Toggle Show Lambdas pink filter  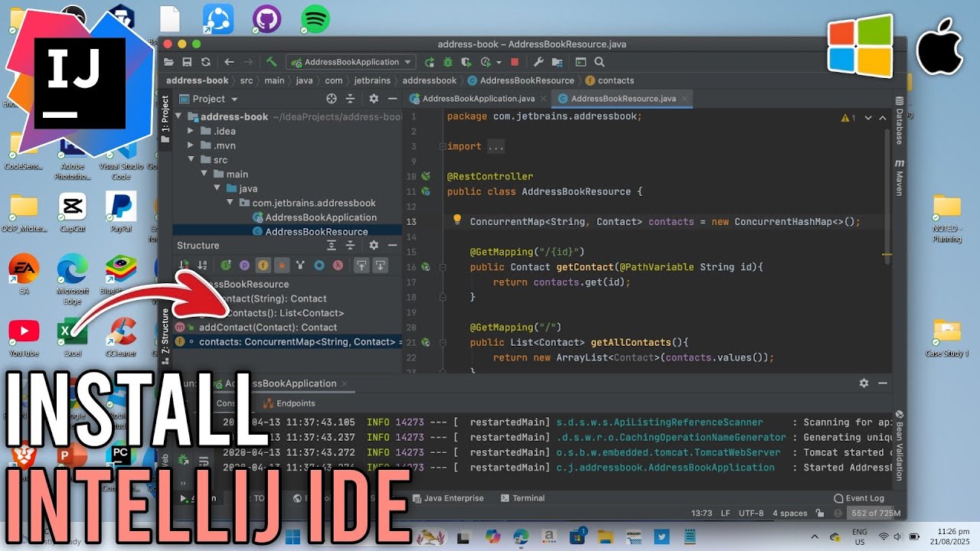(338, 265)
